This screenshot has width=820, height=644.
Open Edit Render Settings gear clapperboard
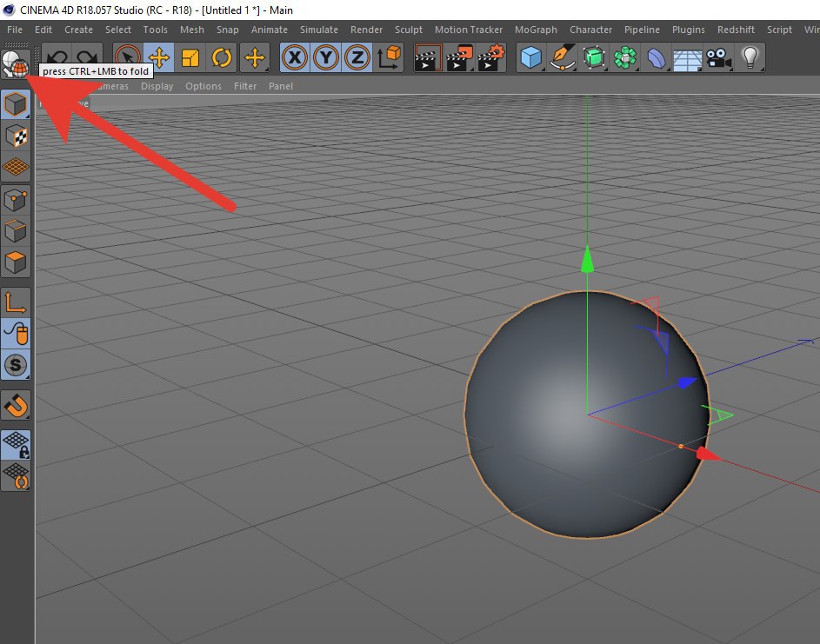click(491, 57)
